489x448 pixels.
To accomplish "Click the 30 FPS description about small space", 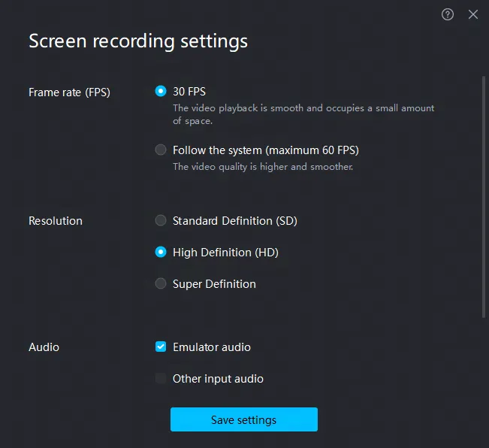I will pos(303,114).
